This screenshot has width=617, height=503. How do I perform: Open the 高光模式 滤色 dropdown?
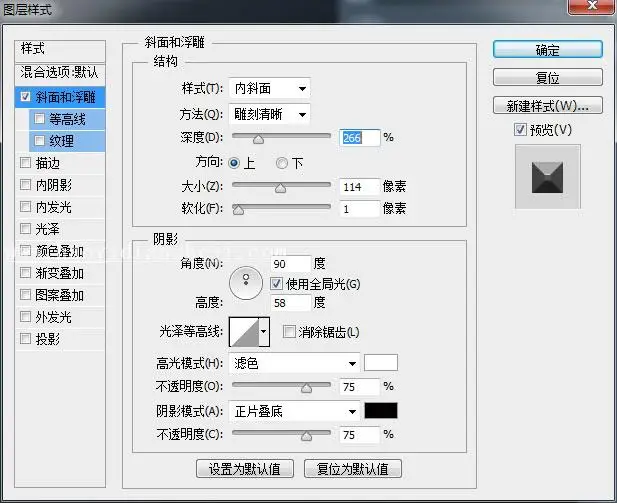pyautogui.click(x=294, y=363)
